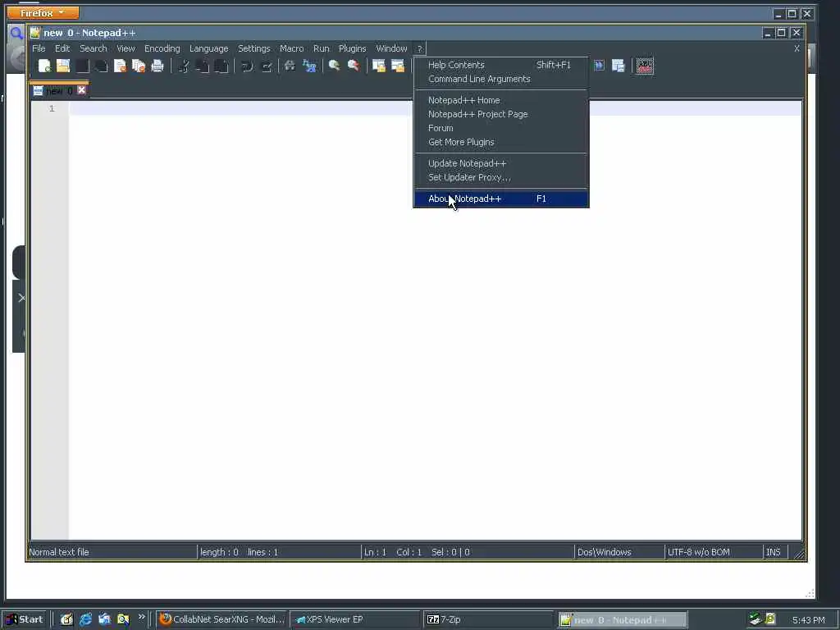Click 'Normal text file' in status bar
Screen dimensions: 840x630
59,552
